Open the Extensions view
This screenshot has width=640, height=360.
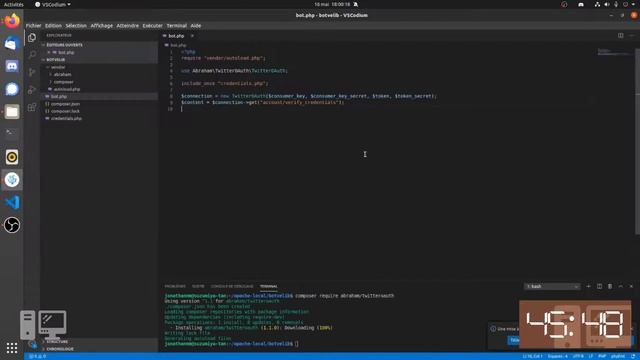click(x=32, y=107)
